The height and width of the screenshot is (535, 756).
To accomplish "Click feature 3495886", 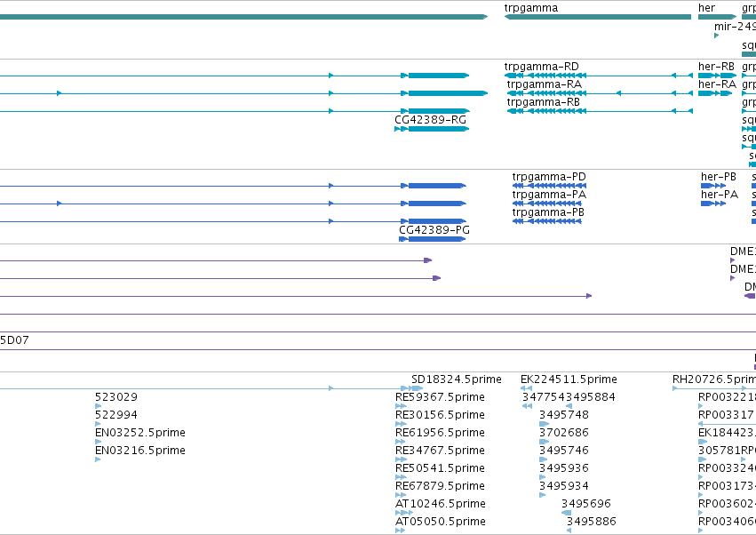I will 591,522.
